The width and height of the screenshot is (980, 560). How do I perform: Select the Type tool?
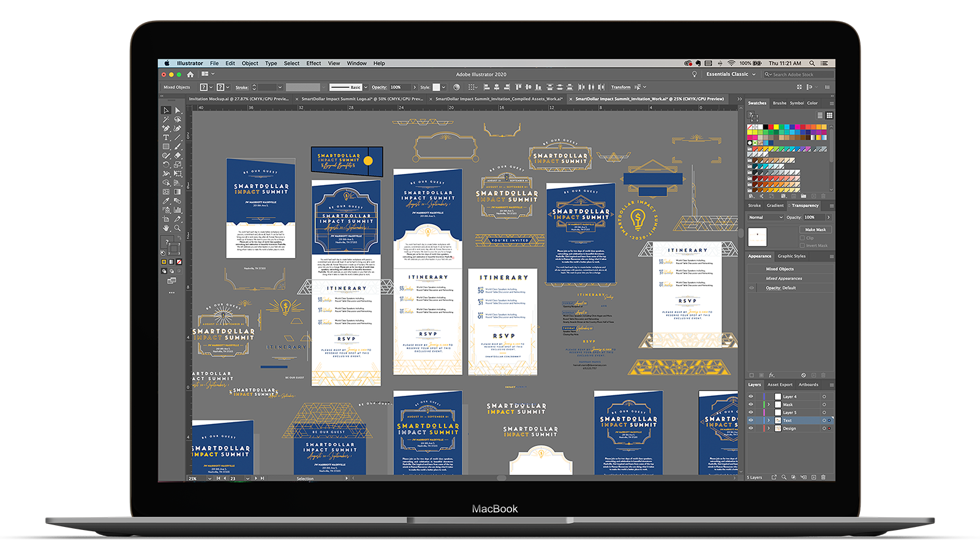click(x=166, y=137)
